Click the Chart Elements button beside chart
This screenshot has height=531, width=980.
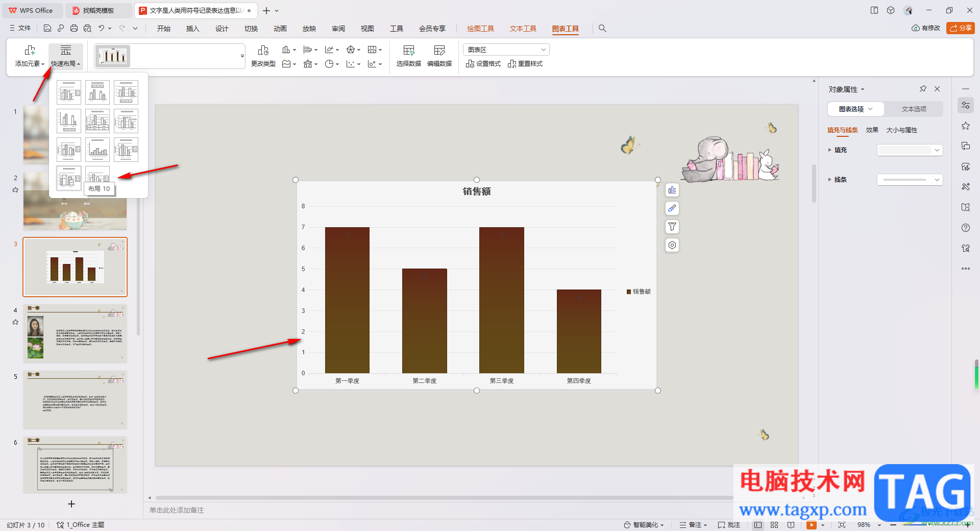tap(672, 190)
